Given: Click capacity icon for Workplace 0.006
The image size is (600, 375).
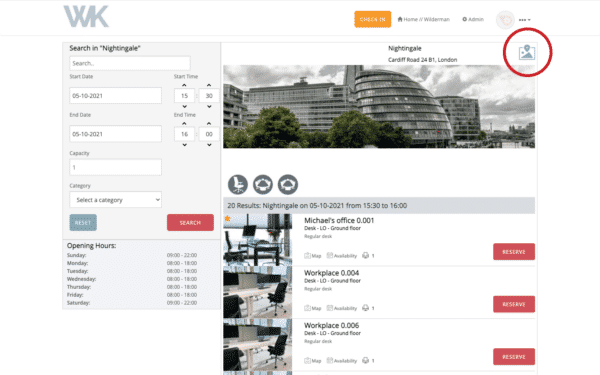Looking at the screenshot, I should [x=365, y=360].
